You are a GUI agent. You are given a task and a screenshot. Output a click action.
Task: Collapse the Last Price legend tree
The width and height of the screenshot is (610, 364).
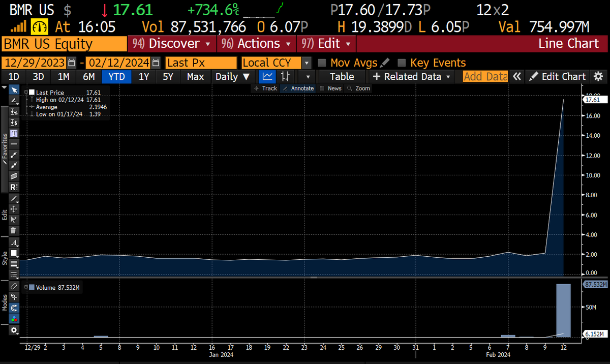click(26, 92)
